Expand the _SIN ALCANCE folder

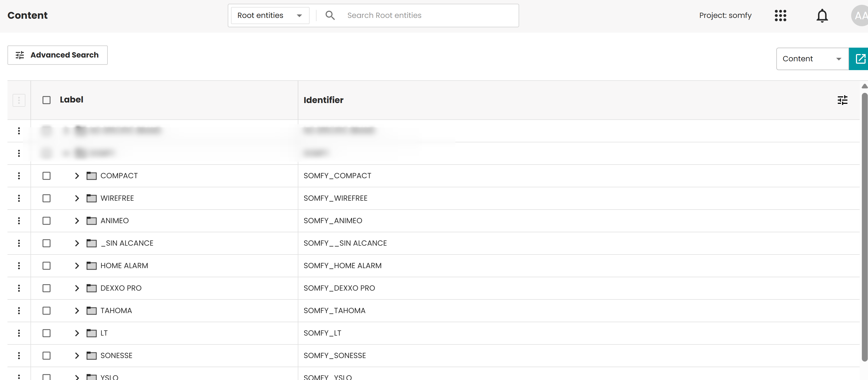[77, 243]
